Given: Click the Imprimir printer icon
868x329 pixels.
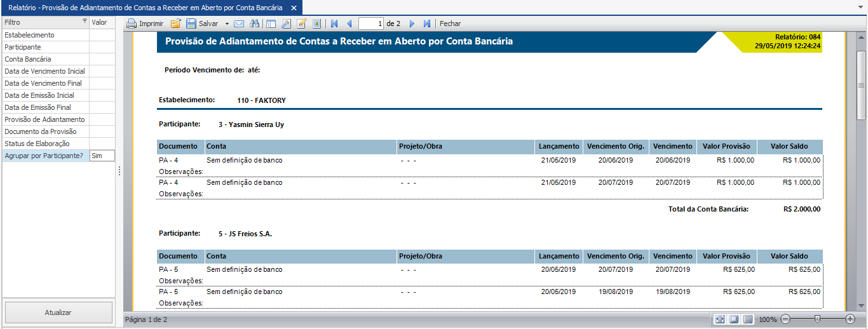Looking at the screenshot, I should point(132,23).
